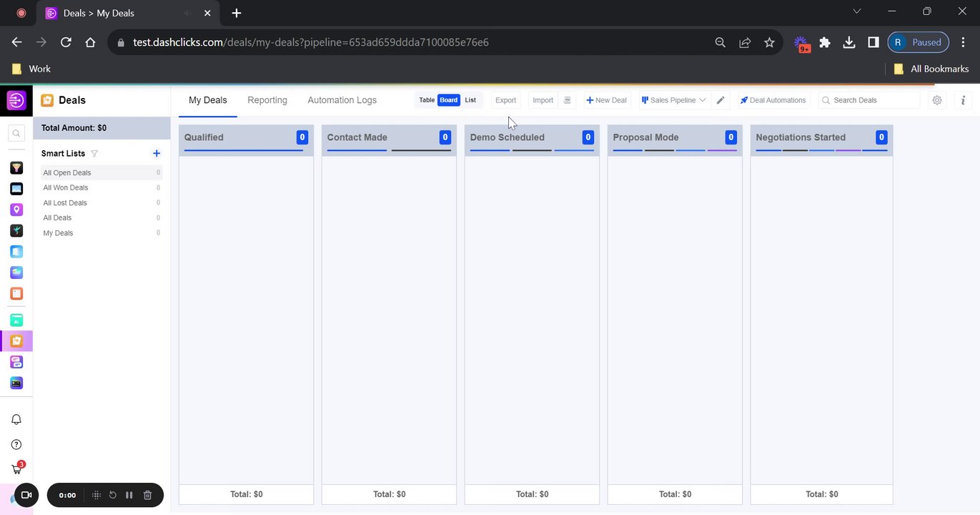Open the browser downloads icon
This screenshot has height=515, width=980.
click(x=849, y=42)
